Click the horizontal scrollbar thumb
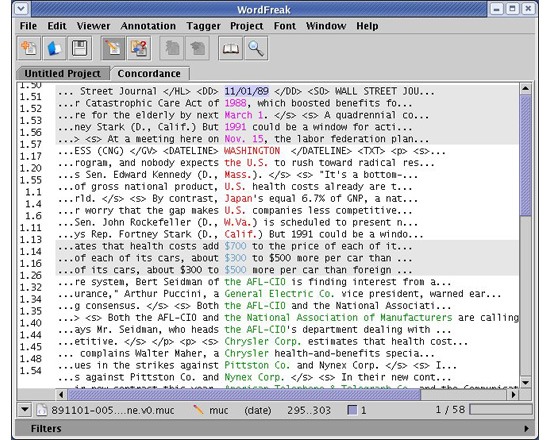Viewport: 550px width, 440px height. 244,394
